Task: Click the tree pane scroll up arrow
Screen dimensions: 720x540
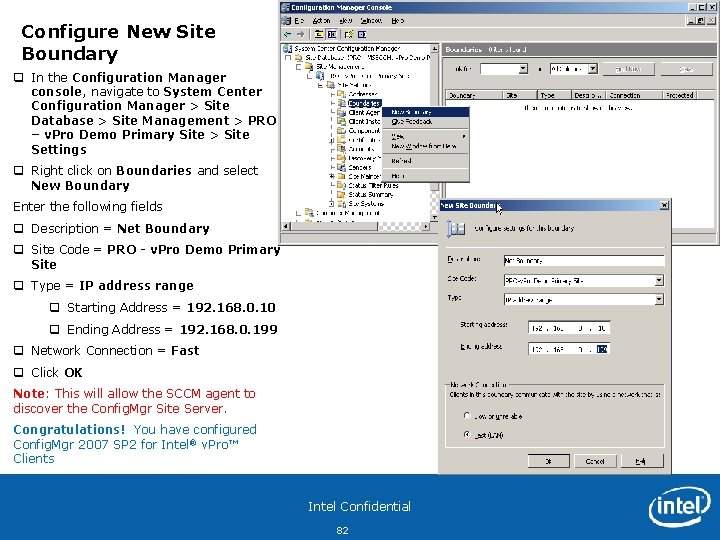Action: (x=434, y=49)
